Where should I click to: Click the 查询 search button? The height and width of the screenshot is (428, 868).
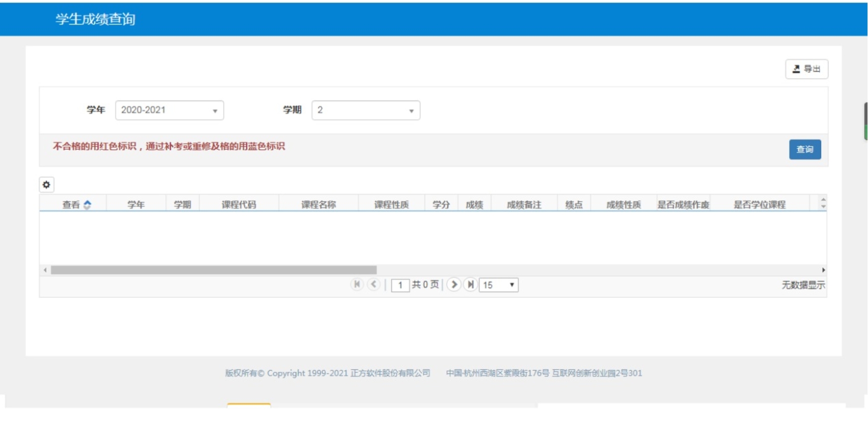click(x=805, y=149)
